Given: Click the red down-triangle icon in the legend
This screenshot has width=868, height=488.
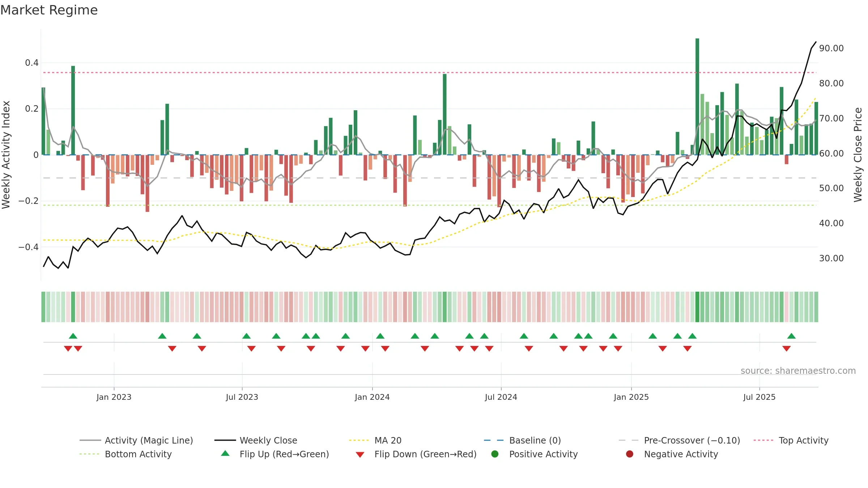Looking at the screenshot, I should pyautogui.click(x=360, y=455).
